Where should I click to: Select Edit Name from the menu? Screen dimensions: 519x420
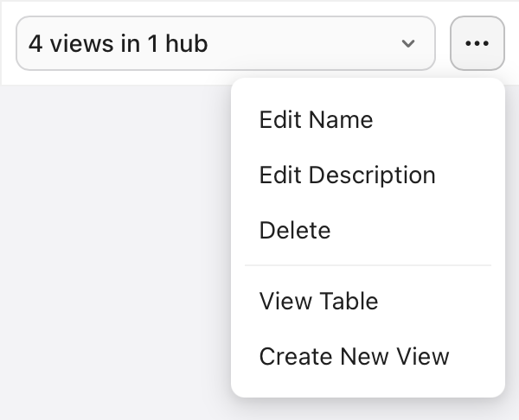pyautogui.click(x=316, y=119)
